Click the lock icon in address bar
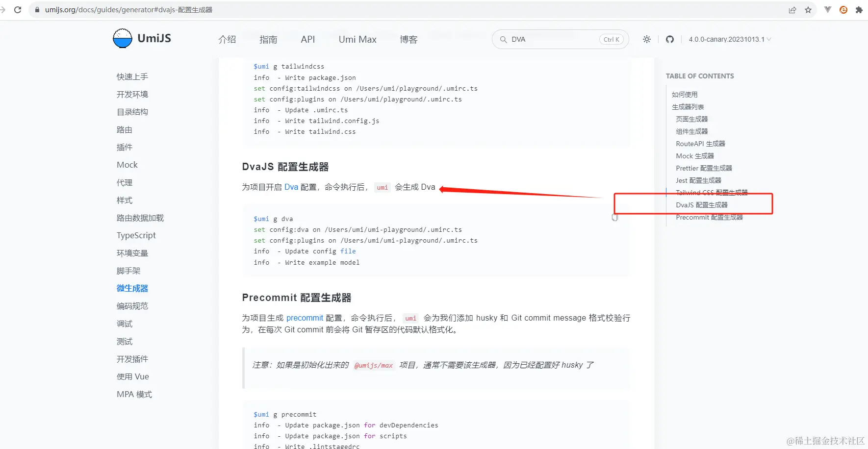Viewport: 868px width, 449px height. 37,10
